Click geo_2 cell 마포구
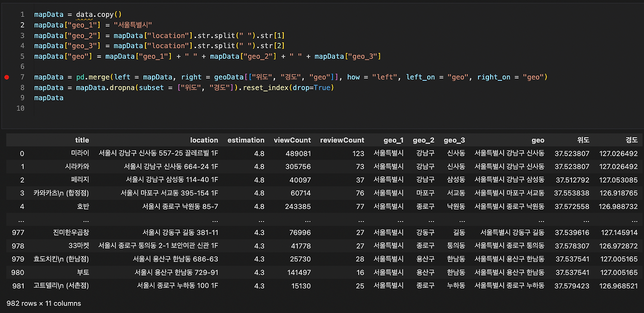This screenshot has width=644, height=313. (x=425, y=192)
